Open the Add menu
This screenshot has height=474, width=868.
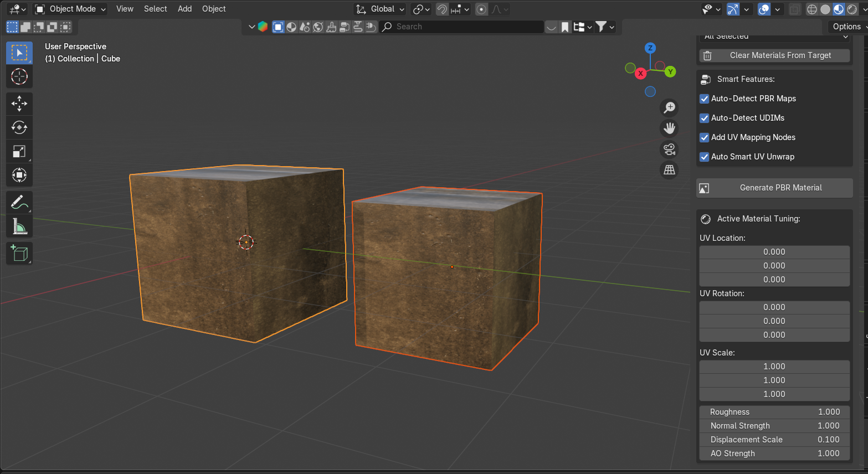pyautogui.click(x=184, y=9)
